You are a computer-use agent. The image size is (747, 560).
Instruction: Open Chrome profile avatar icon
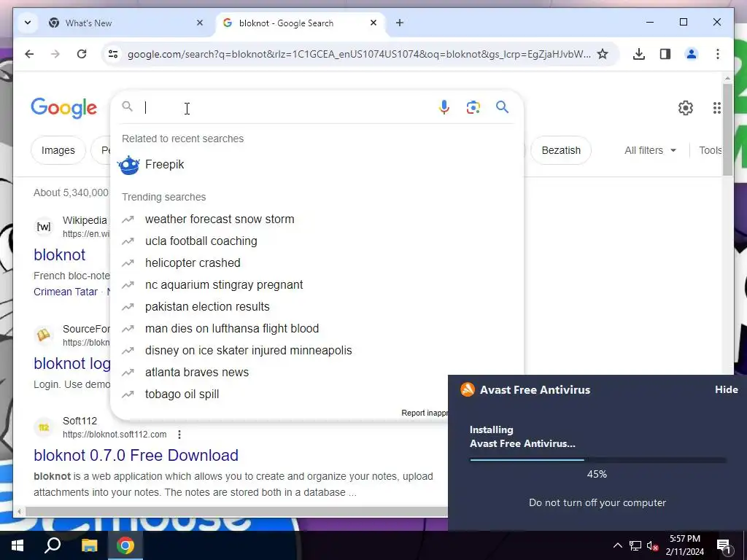pyautogui.click(x=692, y=54)
